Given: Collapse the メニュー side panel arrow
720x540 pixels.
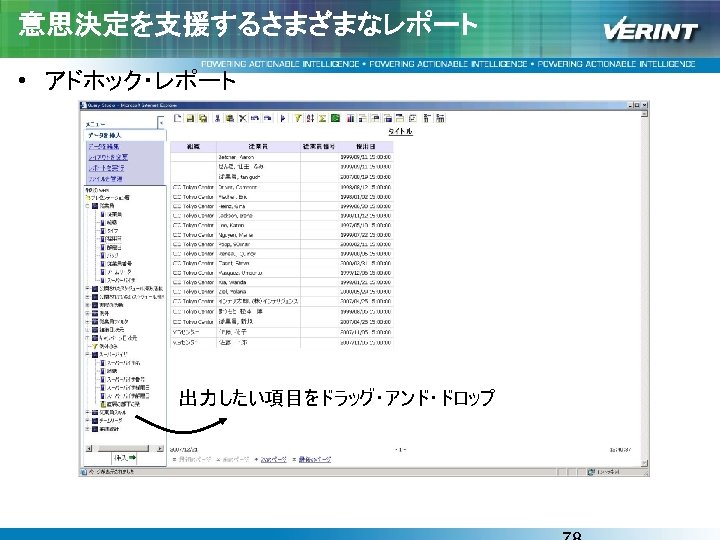Looking at the screenshot, I should [161, 123].
